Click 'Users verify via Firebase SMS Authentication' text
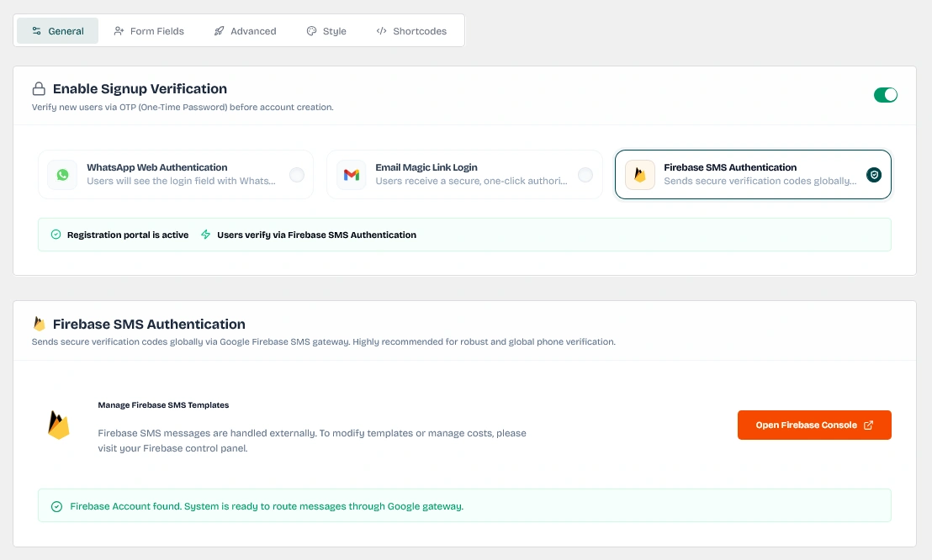The width and height of the screenshot is (932, 560). [x=317, y=235]
